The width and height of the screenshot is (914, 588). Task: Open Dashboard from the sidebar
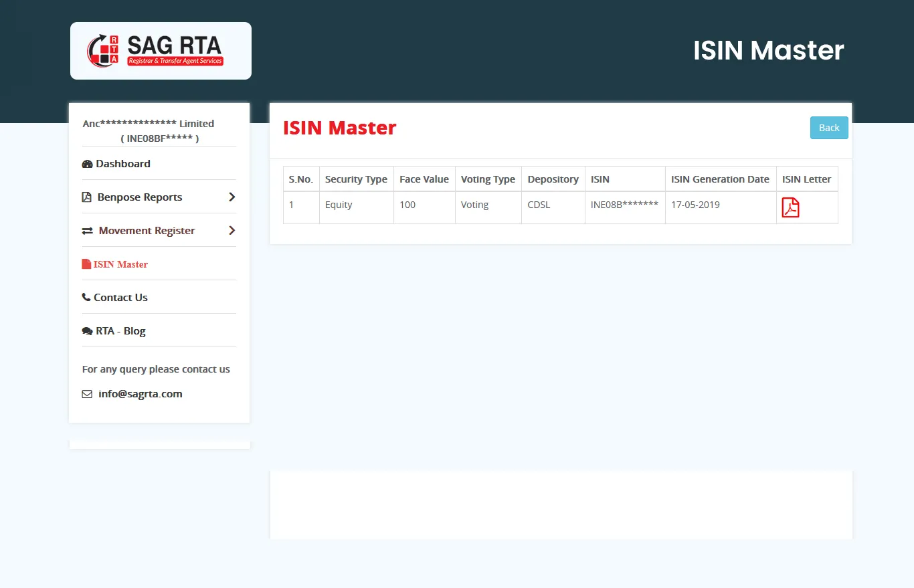click(123, 164)
